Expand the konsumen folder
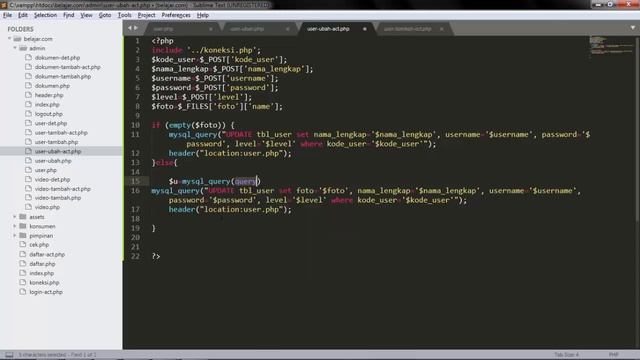 coord(15,226)
